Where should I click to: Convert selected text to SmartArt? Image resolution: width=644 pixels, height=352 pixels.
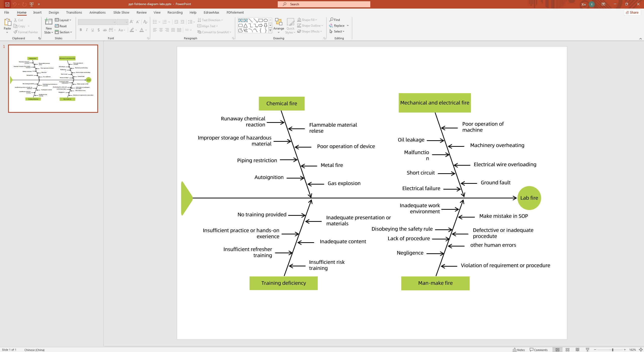coord(214,32)
